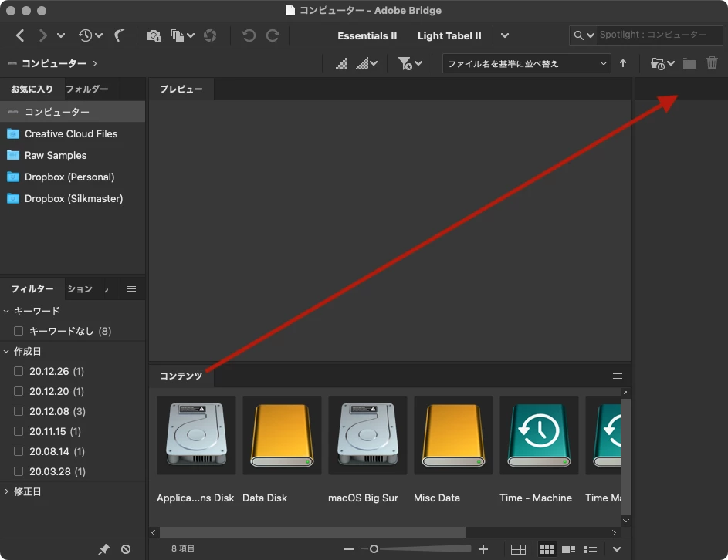
Task: Collapse the キーワード filter section
Action: (x=6, y=311)
